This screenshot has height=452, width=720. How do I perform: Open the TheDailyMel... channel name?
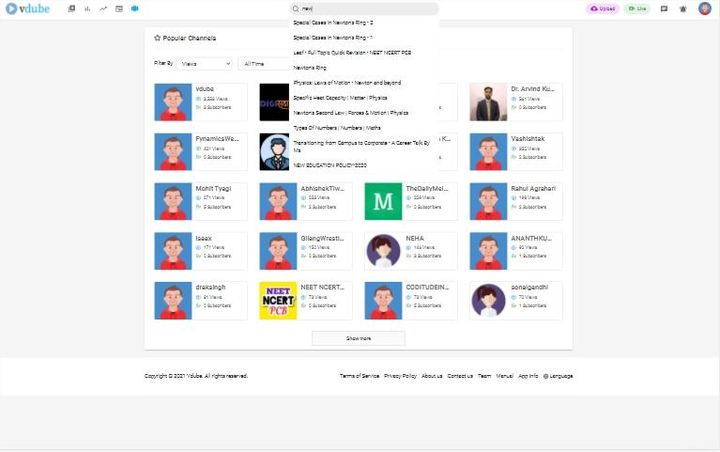pyautogui.click(x=427, y=188)
